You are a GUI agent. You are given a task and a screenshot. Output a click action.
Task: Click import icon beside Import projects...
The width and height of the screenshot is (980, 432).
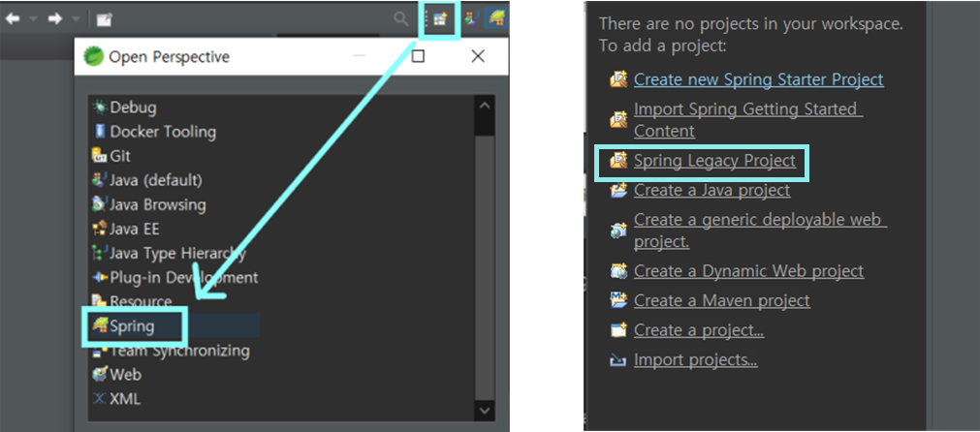pos(618,360)
